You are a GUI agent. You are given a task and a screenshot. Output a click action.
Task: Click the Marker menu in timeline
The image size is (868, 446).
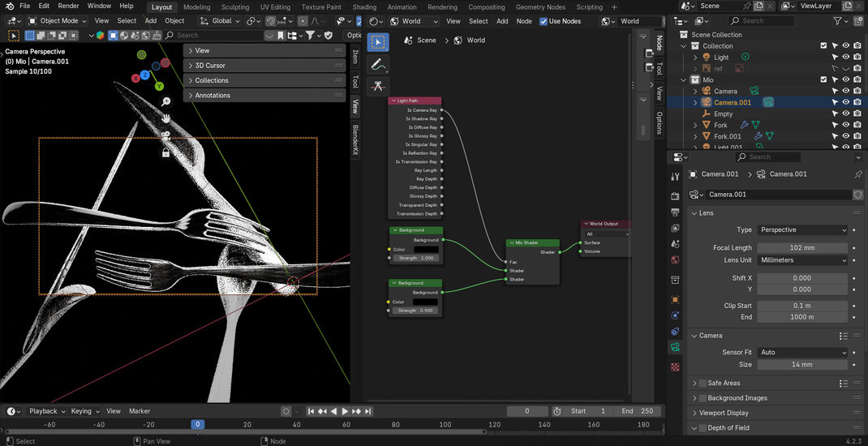tap(140, 411)
